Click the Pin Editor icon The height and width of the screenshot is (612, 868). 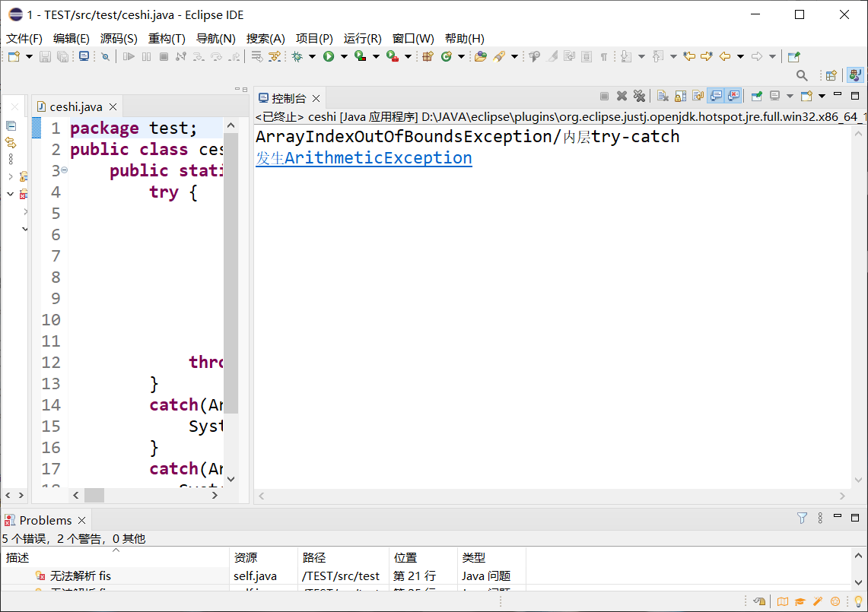point(793,56)
